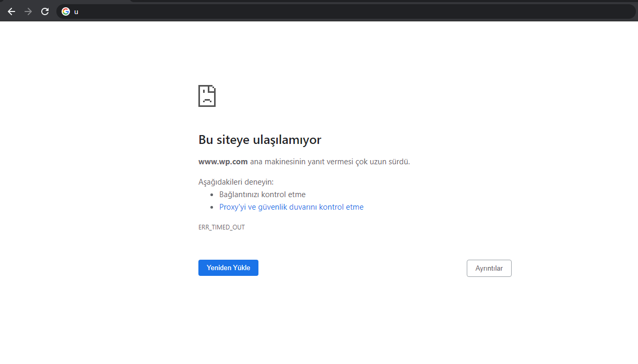Image resolution: width=638 pixels, height=364 pixels.
Task: Click the forward navigation arrow
Action: (28, 11)
